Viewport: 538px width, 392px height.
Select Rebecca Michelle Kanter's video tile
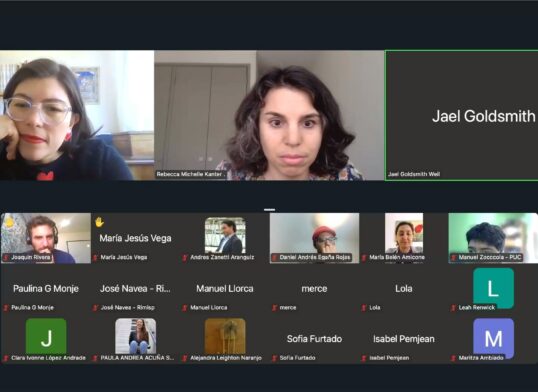269,115
